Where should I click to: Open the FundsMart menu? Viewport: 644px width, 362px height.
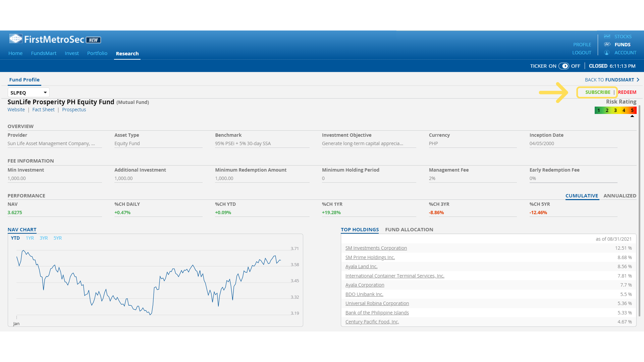point(44,53)
